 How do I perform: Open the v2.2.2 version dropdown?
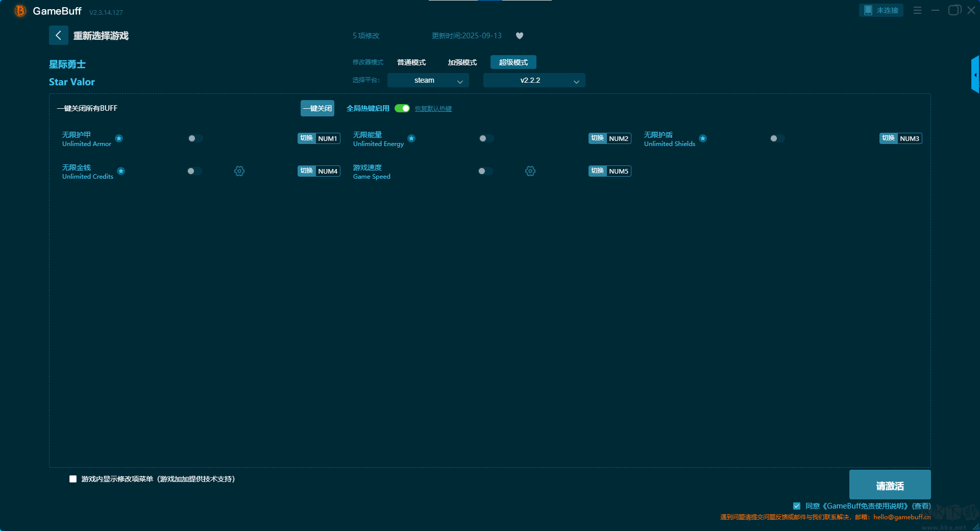pos(534,80)
